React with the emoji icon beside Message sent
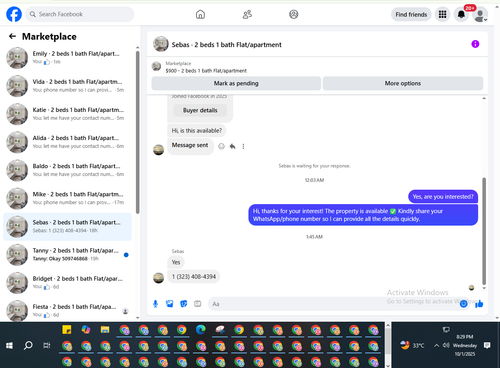 click(221, 146)
